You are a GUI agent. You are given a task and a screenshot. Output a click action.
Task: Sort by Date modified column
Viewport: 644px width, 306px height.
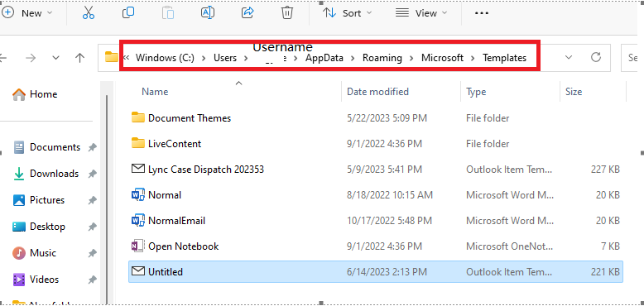[377, 92]
